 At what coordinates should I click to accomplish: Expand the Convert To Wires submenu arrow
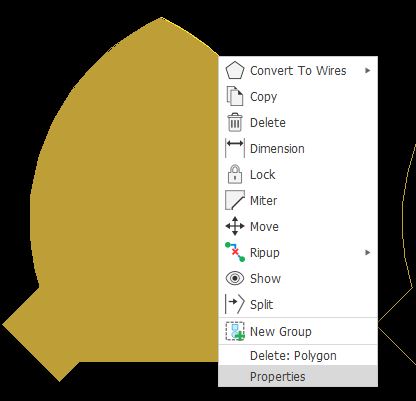(367, 70)
